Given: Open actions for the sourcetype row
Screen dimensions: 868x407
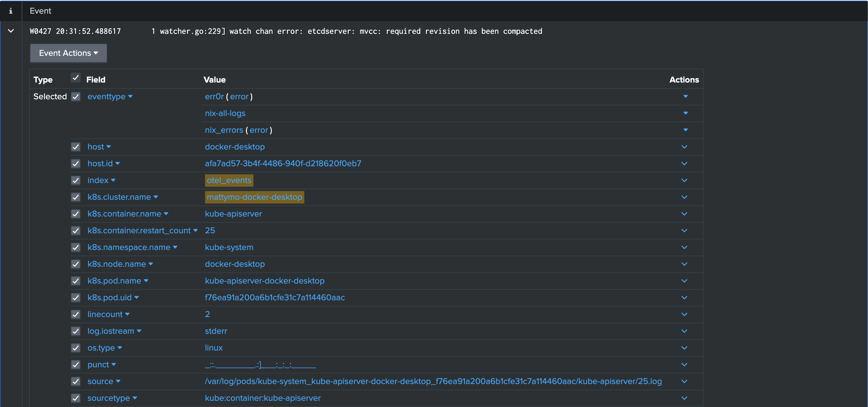Looking at the screenshot, I should click(684, 398).
